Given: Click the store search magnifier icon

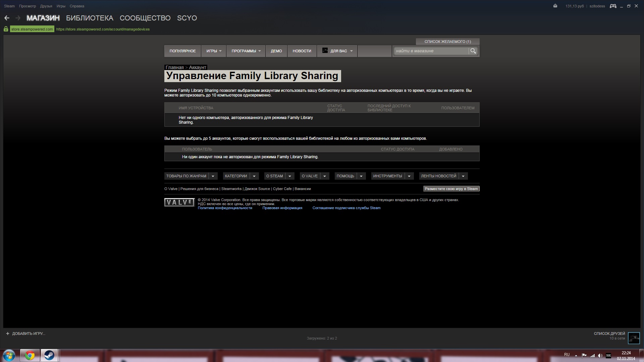Looking at the screenshot, I should (473, 51).
